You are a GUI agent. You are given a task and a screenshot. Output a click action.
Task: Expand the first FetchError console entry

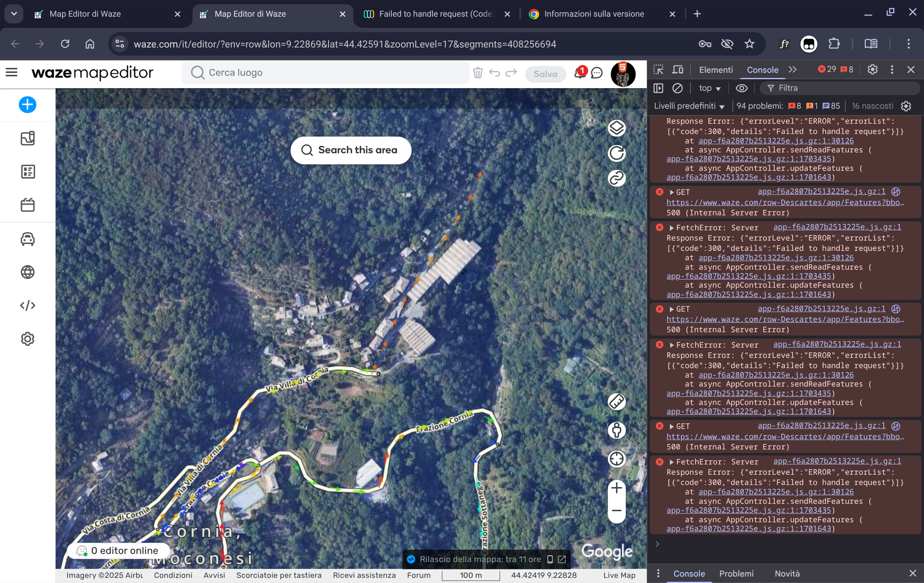coord(672,228)
